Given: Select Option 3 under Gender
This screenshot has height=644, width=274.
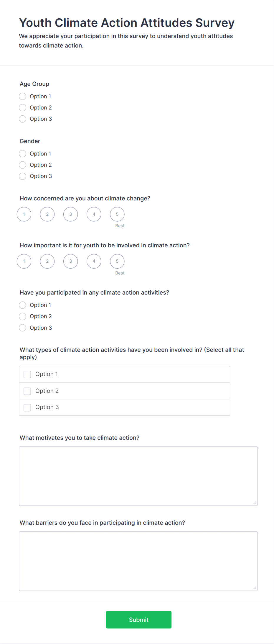Looking at the screenshot, I should pyautogui.click(x=22, y=176).
